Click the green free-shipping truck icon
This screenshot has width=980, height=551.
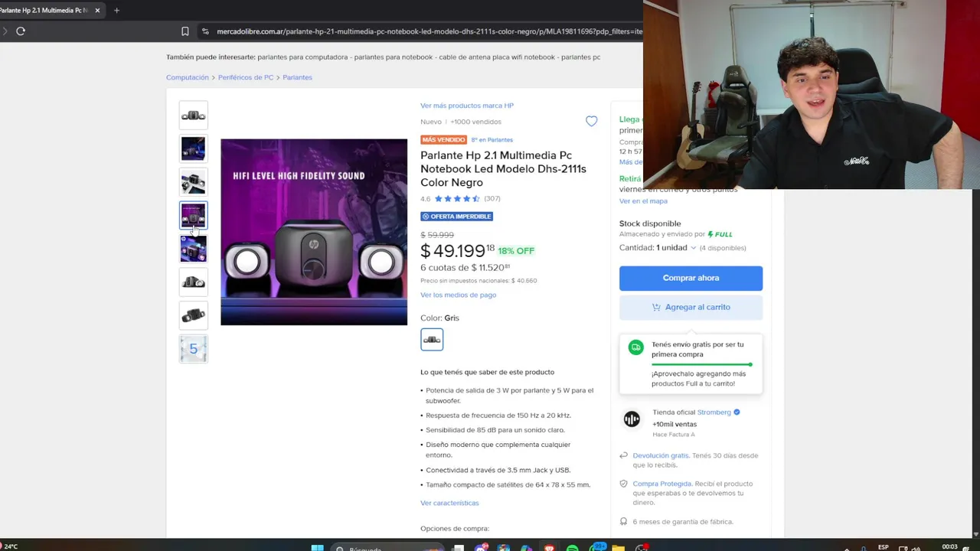[635, 347]
